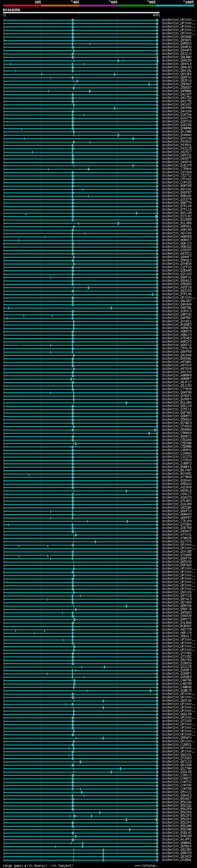Select the UniRef100_C7ENV4 label

click(177, 169)
